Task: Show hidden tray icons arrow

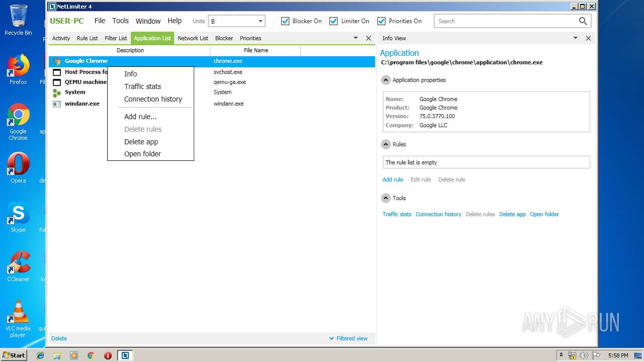Action: pos(561,355)
